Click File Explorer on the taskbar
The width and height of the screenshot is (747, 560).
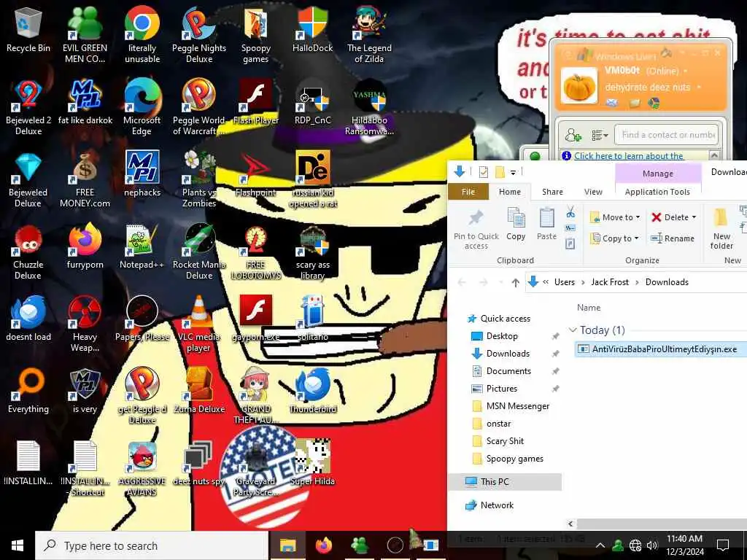click(x=287, y=545)
